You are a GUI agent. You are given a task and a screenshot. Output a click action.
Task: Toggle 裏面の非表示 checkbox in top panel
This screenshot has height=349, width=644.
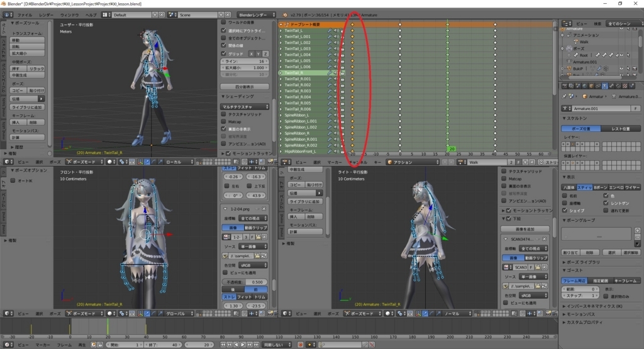224,129
